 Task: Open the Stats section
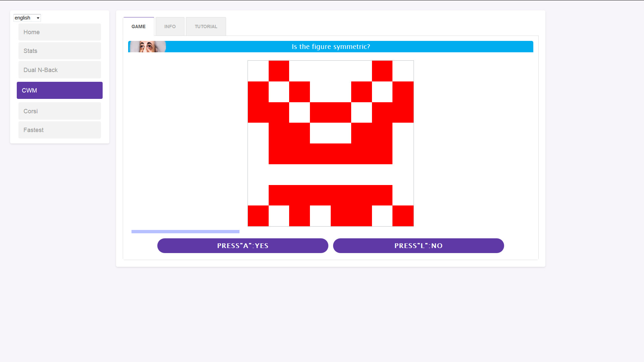coord(60,51)
